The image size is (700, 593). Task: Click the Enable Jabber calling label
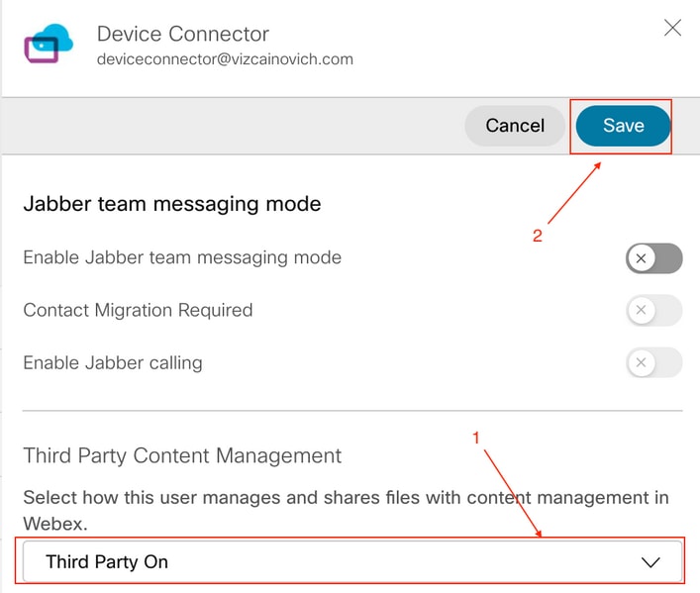point(113,362)
